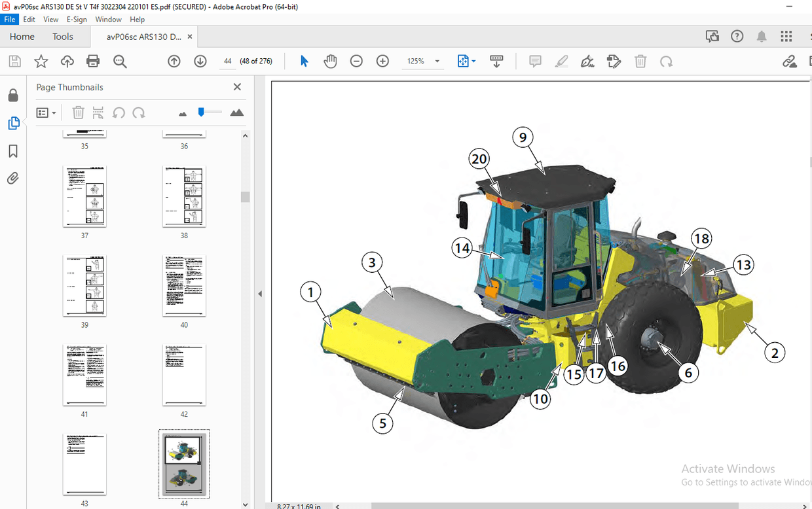Open the Attachments panel

click(13, 178)
